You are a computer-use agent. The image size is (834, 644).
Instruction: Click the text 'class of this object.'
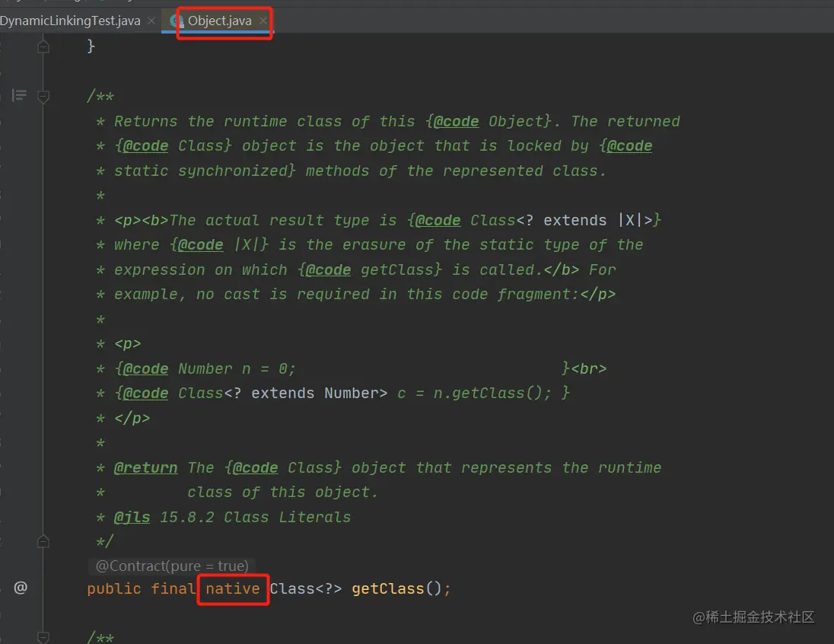(x=282, y=493)
